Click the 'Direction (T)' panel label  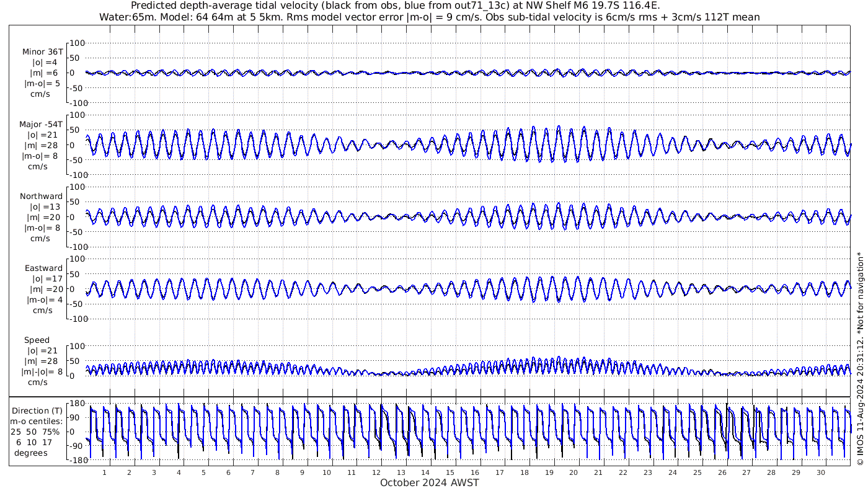pos(37,410)
